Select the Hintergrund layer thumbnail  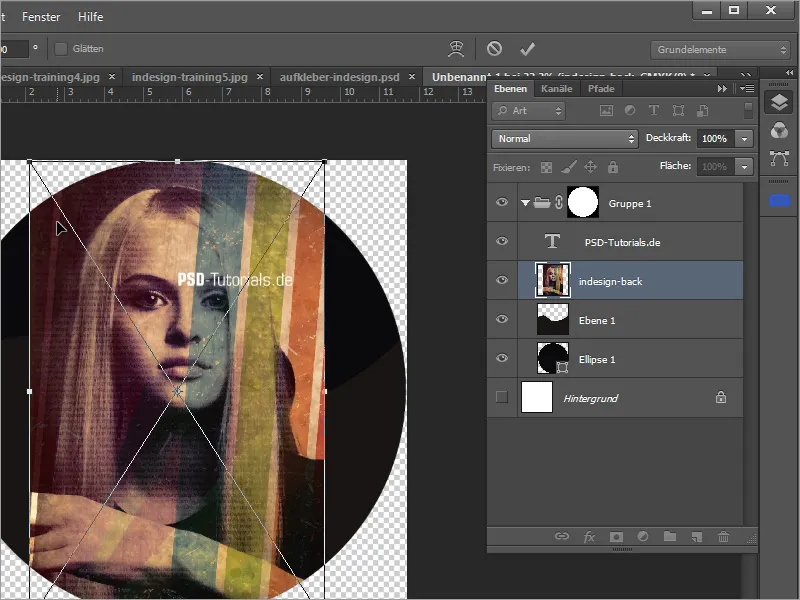[537, 397]
